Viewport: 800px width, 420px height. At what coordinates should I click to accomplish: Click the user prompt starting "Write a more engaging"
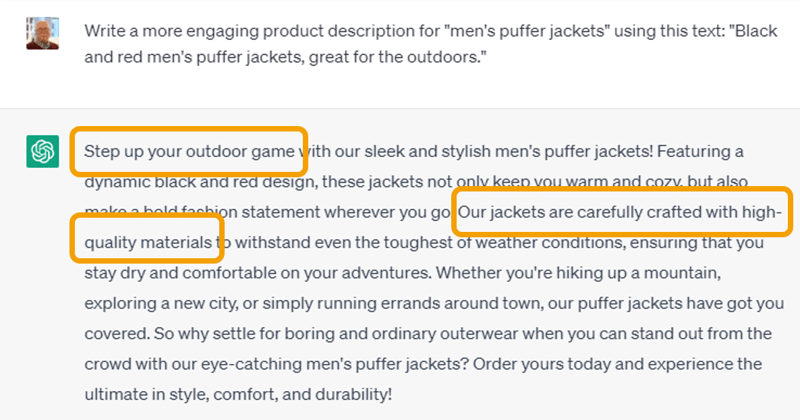[x=431, y=44]
